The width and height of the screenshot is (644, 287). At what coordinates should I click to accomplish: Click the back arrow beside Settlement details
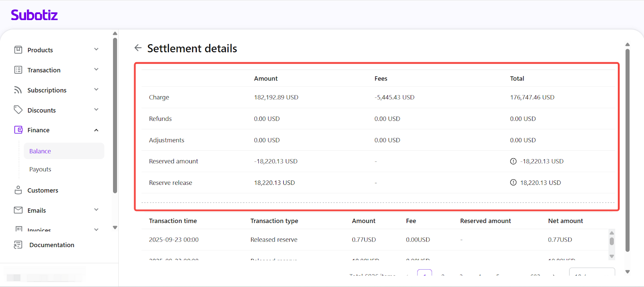tap(138, 48)
